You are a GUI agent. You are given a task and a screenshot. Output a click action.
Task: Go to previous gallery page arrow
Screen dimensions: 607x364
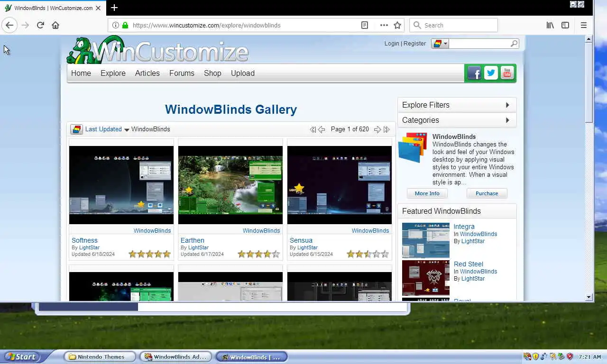click(322, 129)
